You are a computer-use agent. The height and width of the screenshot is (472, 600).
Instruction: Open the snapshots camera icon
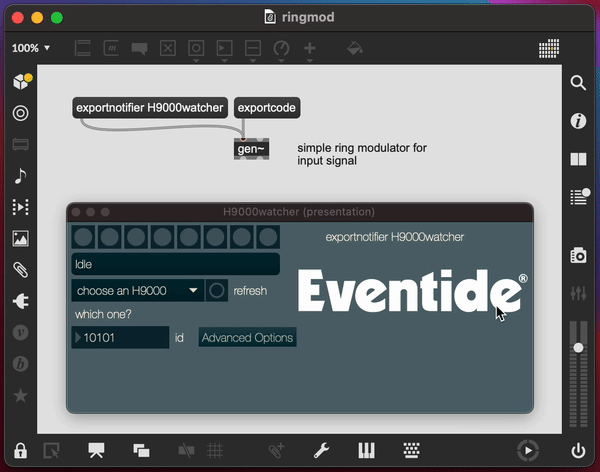coord(578,255)
